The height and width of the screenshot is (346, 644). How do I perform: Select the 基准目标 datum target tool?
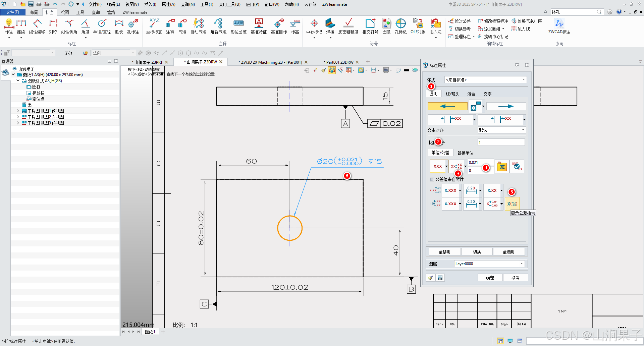(x=279, y=26)
